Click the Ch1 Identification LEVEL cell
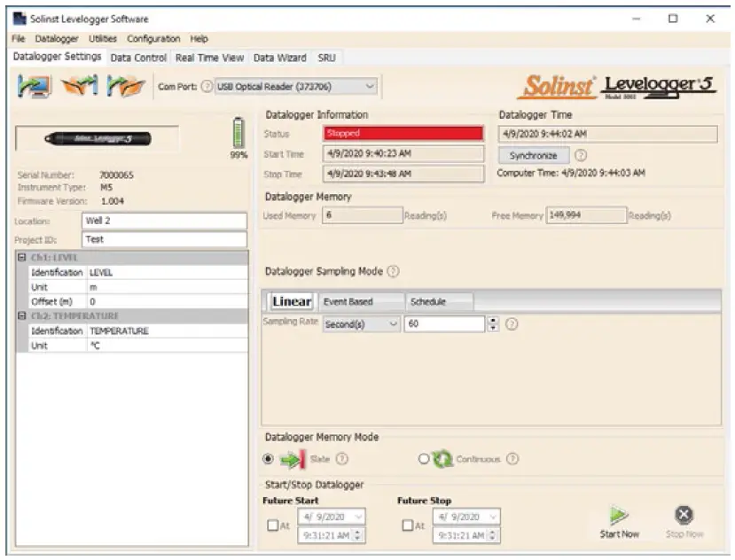Image resolution: width=735 pixels, height=560 pixels. (167, 272)
